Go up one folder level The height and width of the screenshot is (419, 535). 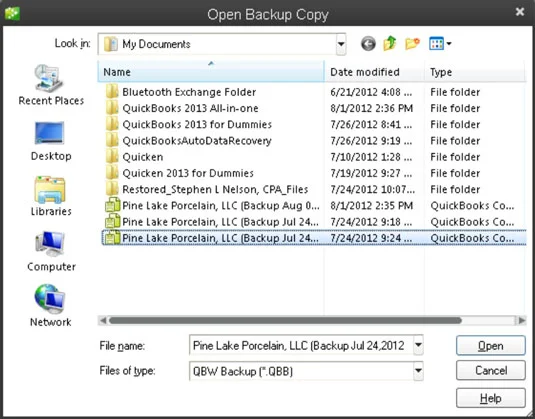[390, 43]
